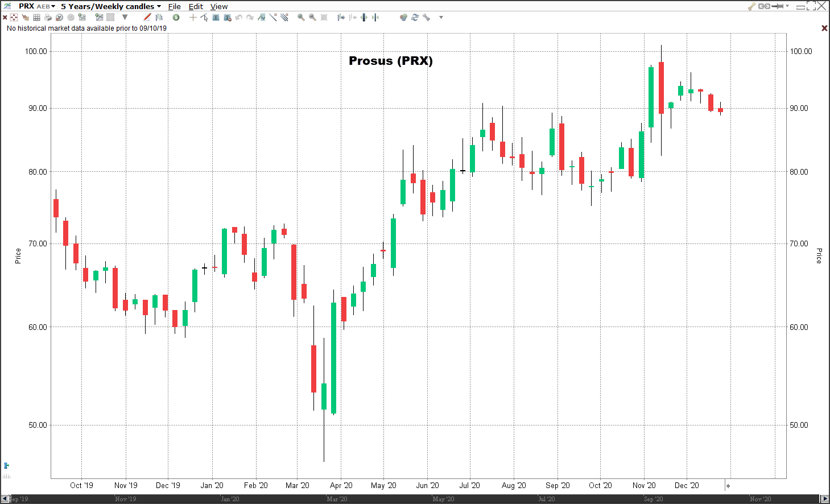Select the trend line drawing tool
Viewport: 830px width, 504px height.
273,17
